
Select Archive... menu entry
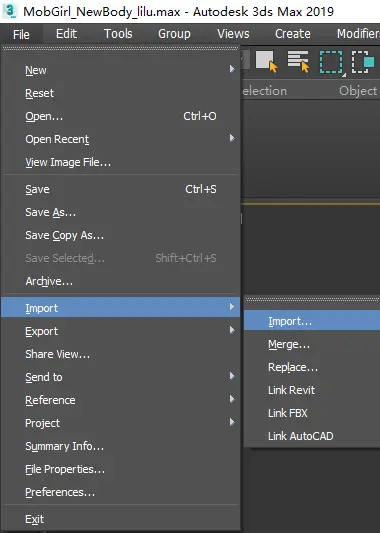[x=121, y=281]
